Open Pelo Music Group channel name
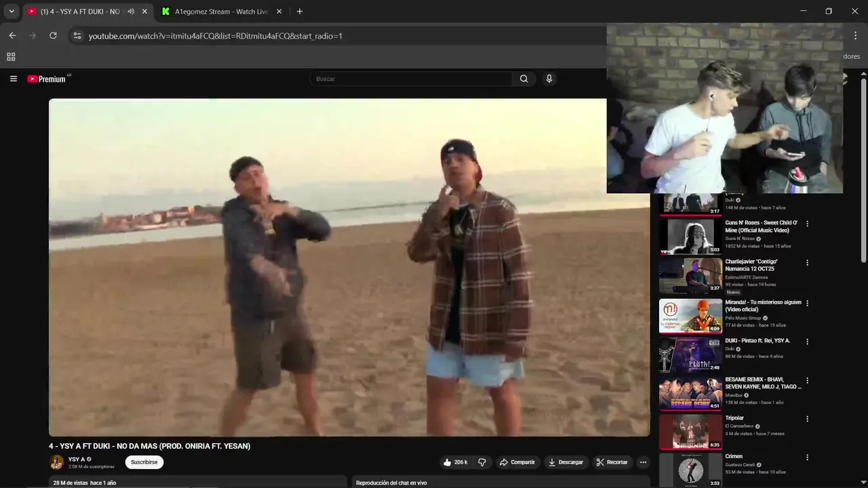868x488 pixels. 743,318
